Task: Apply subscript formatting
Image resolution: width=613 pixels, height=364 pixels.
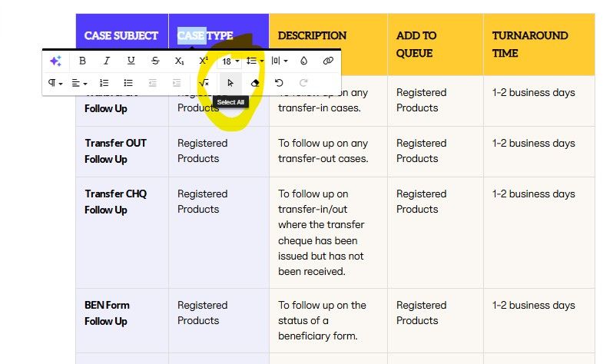Action: (x=180, y=61)
